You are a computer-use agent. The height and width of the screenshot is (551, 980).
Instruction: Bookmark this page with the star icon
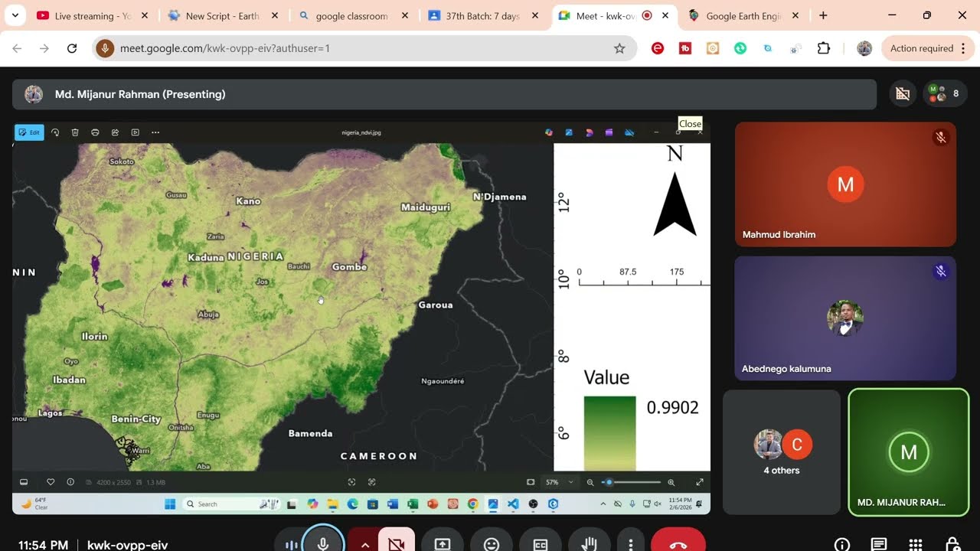619,48
